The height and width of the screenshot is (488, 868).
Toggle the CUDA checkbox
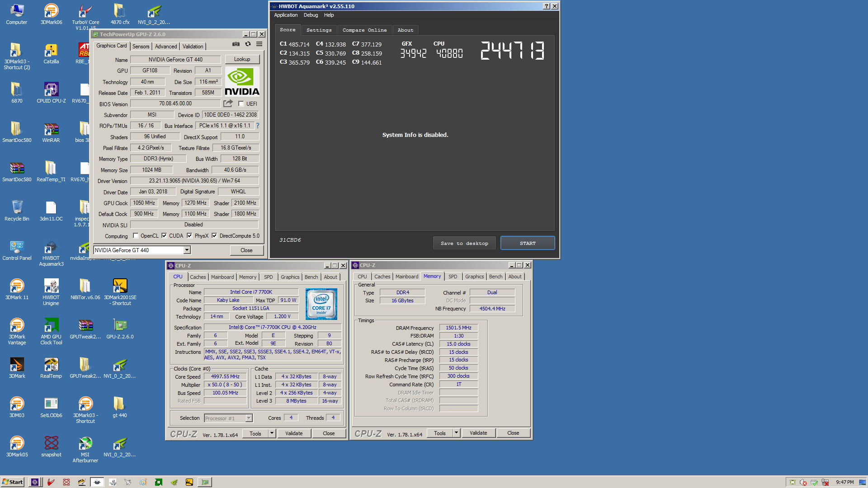[x=164, y=235]
